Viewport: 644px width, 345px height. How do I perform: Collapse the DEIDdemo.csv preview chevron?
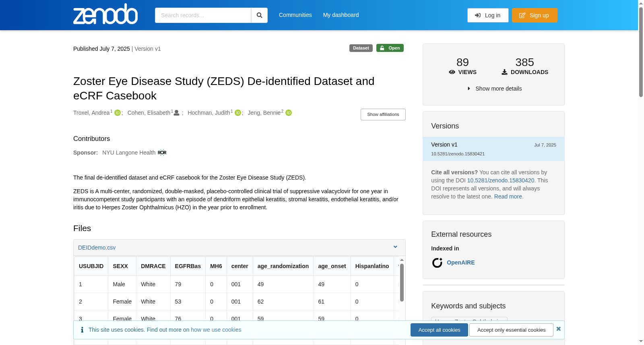tap(395, 247)
